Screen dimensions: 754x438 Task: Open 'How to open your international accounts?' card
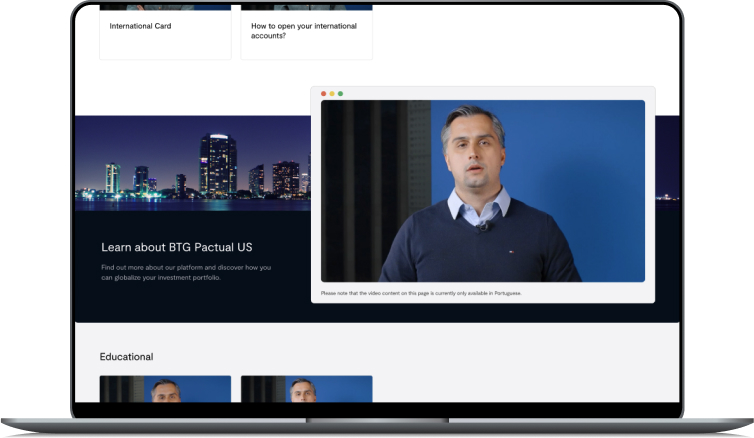(306, 32)
